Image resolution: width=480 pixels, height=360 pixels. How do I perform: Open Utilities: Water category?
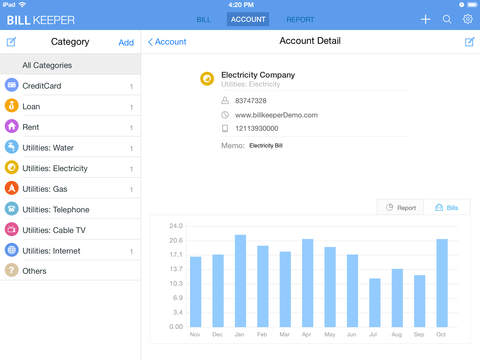(70, 148)
